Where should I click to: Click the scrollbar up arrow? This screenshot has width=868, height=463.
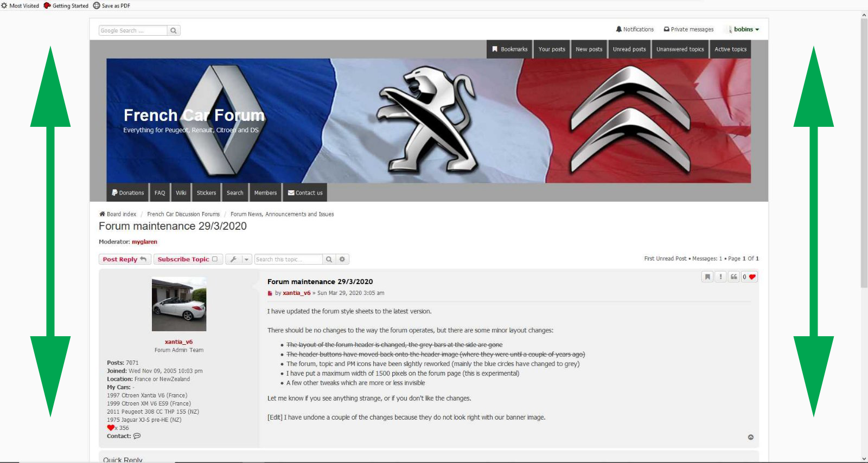click(x=864, y=15)
